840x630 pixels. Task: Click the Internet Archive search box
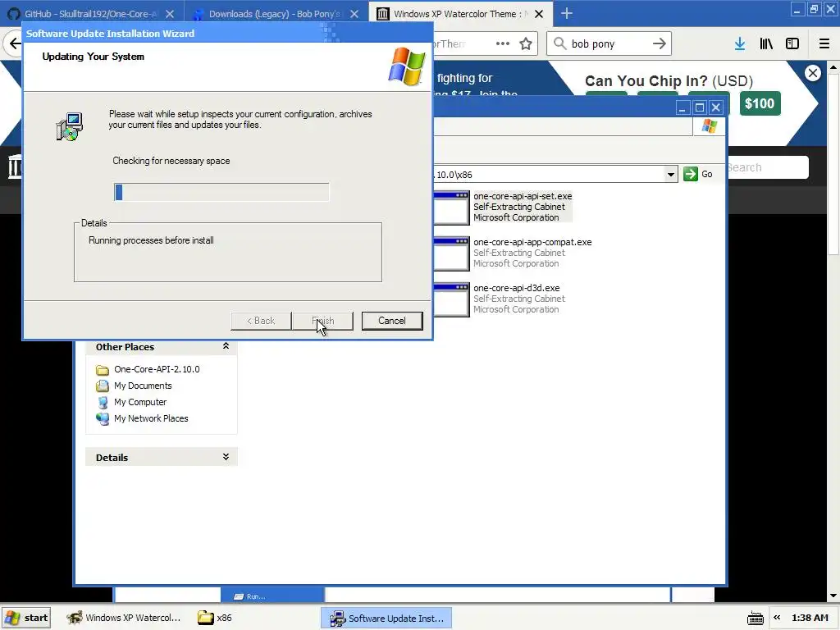point(767,167)
